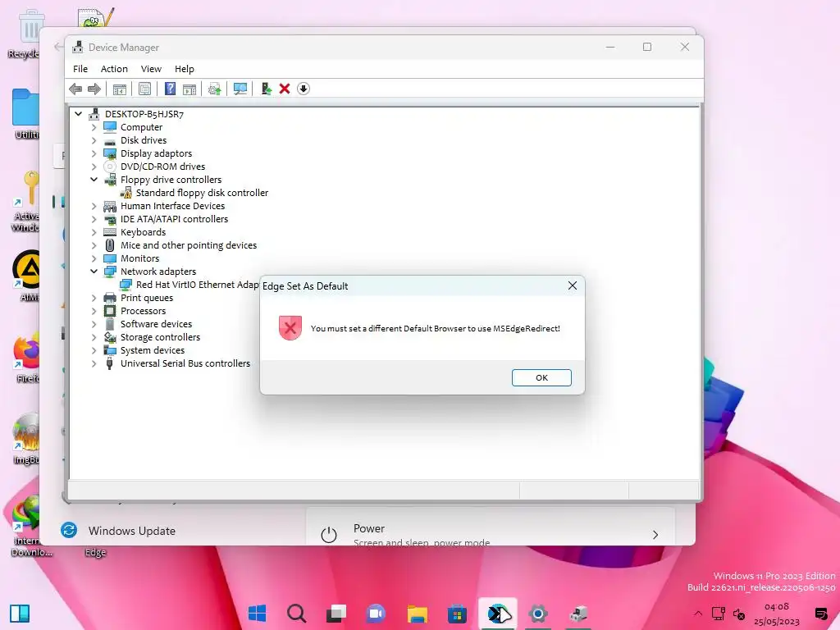This screenshot has height=630, width=840.
Task: Click OK in Edge Set As Default dialog
Action: pyautogui.click(x=541, y=377)
